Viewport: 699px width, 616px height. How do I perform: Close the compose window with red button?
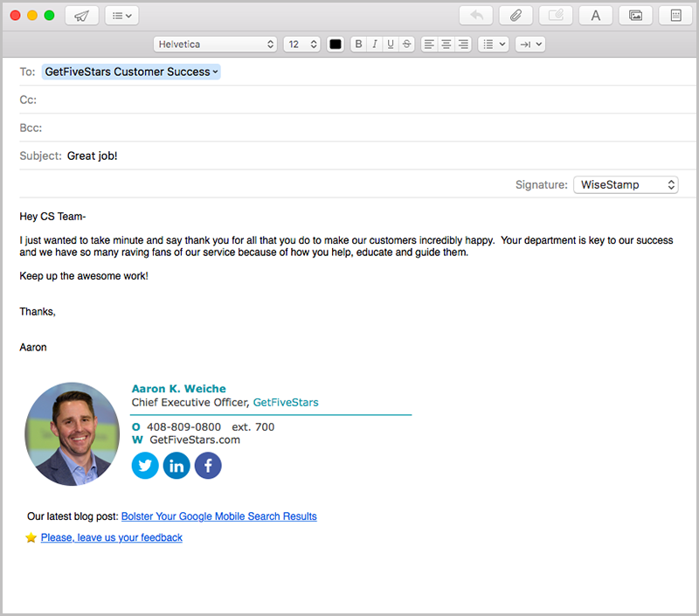15,16
